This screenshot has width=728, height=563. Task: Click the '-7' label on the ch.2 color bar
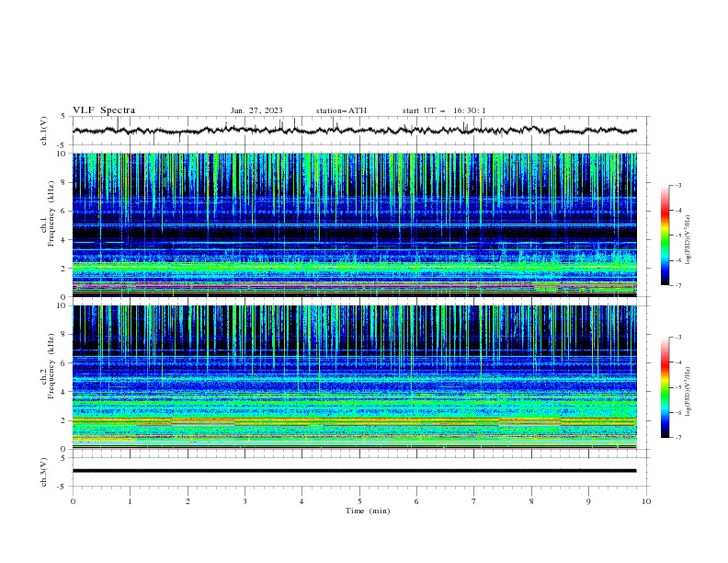coord(677,438)
